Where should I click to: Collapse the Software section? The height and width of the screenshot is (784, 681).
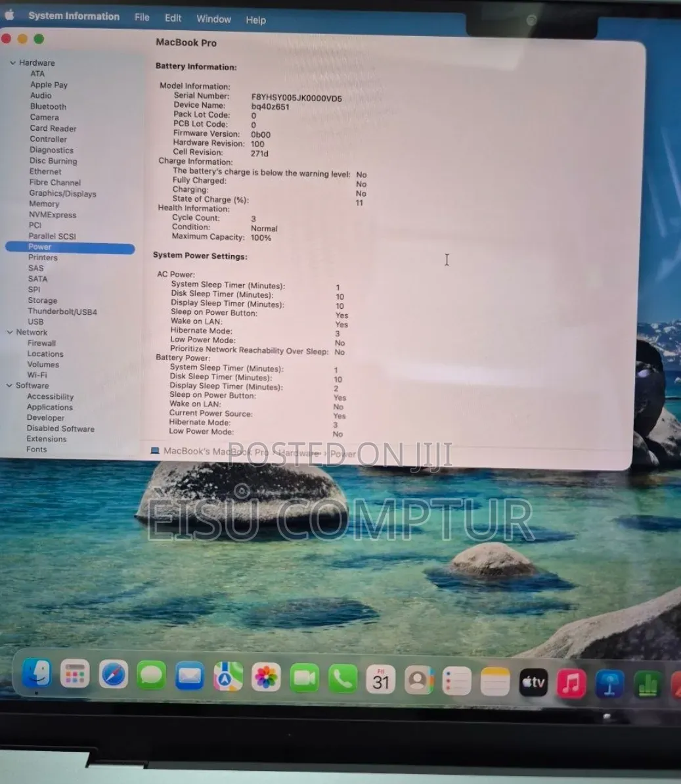point(9,386)
